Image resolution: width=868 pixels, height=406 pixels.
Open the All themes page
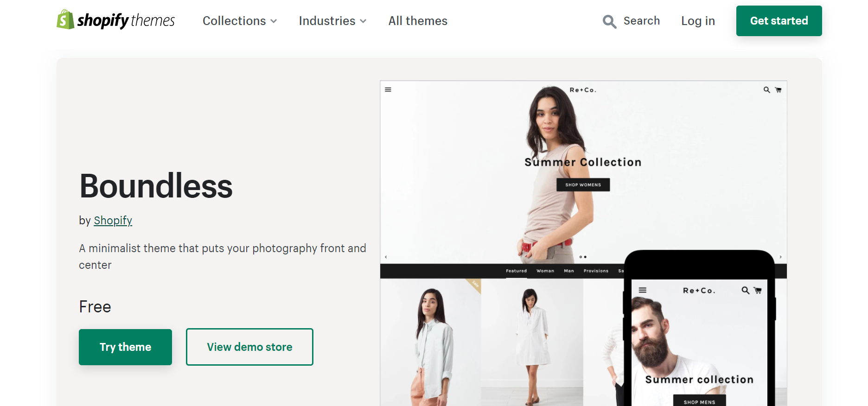click(x=418, y=21)
